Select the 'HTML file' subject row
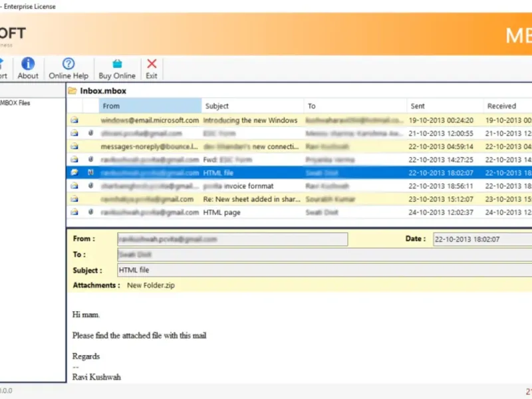 pos(218,173)
